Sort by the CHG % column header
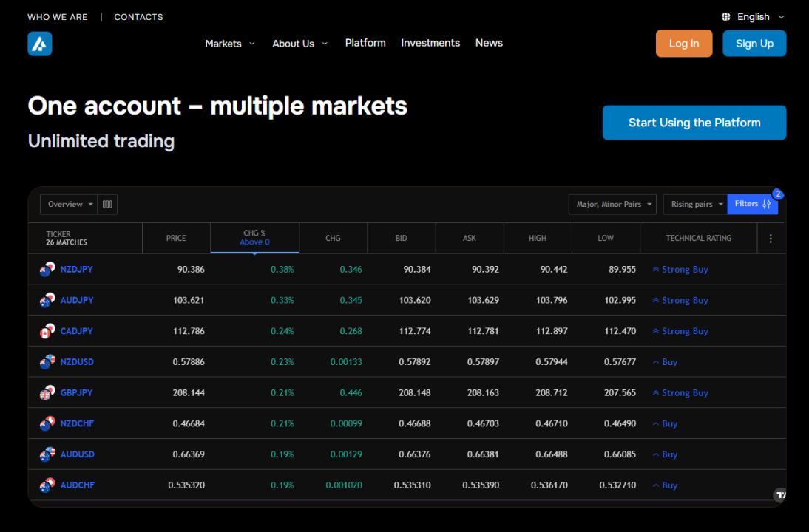Image resolution: width=809 pixels, height=532 pixels. pyautogui.click(x=254, y=238)
